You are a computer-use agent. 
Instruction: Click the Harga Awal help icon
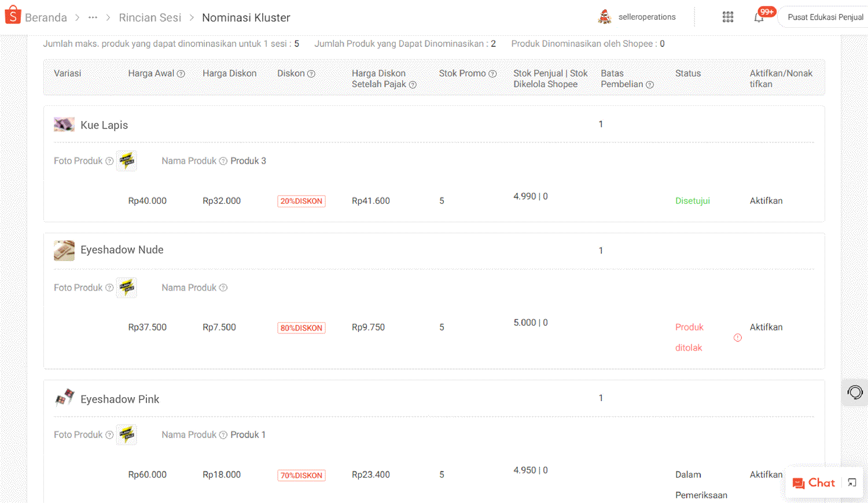[x=181, y=74]
